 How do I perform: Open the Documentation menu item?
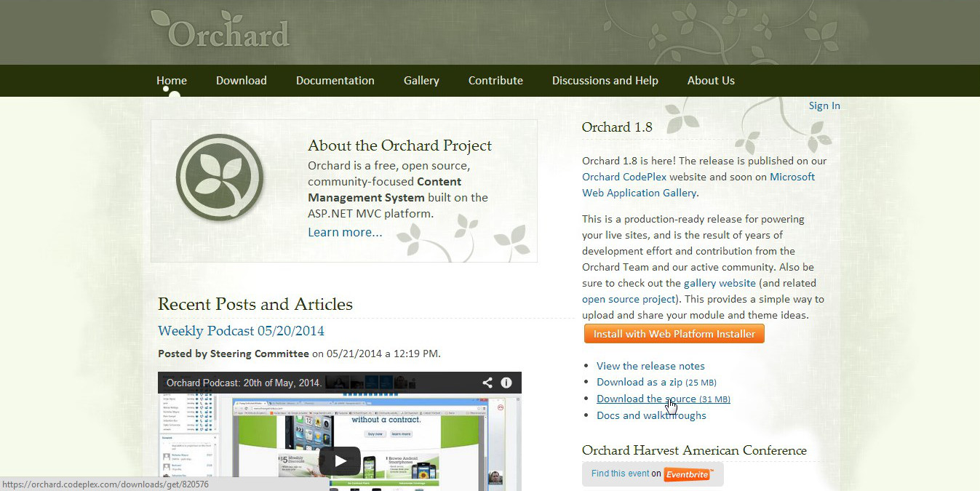click(x=335, y=81)
